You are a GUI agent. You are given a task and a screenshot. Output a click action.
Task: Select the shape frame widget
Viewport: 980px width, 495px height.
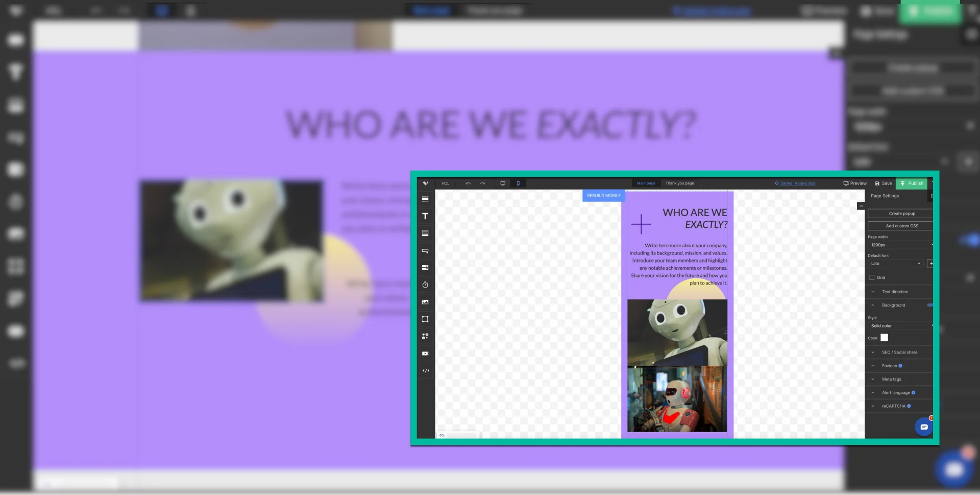tap(425, 319)
